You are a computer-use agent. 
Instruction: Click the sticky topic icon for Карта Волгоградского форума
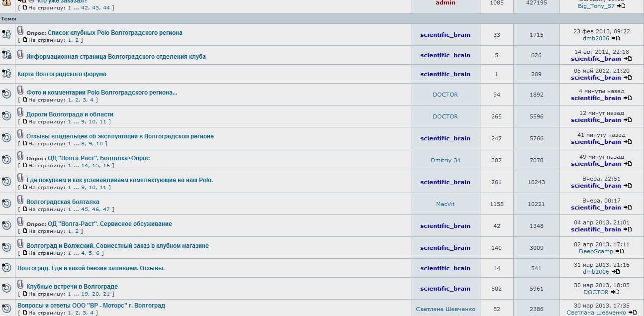click(6, 74)
